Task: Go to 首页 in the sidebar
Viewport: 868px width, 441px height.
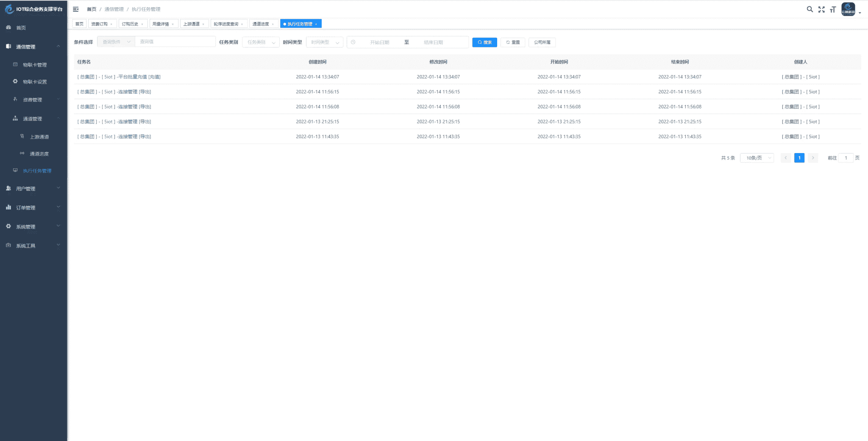Action: click(x=21, y=28)
